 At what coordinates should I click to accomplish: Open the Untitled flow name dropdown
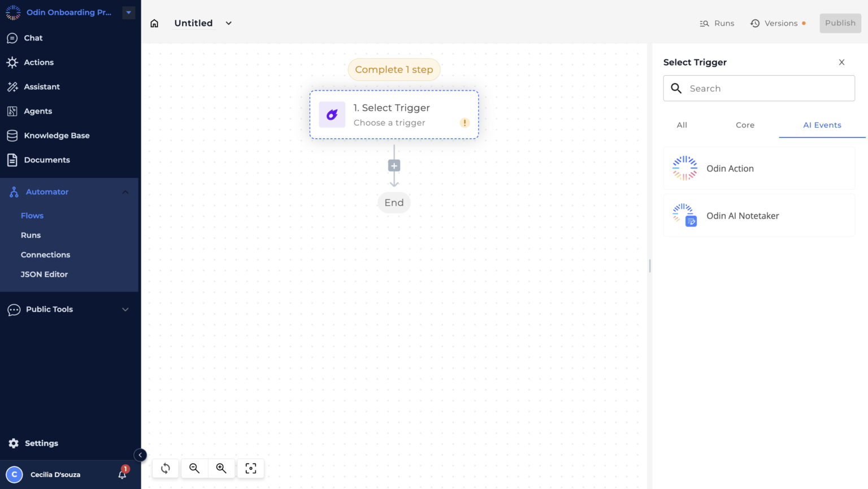click(228, 23)
